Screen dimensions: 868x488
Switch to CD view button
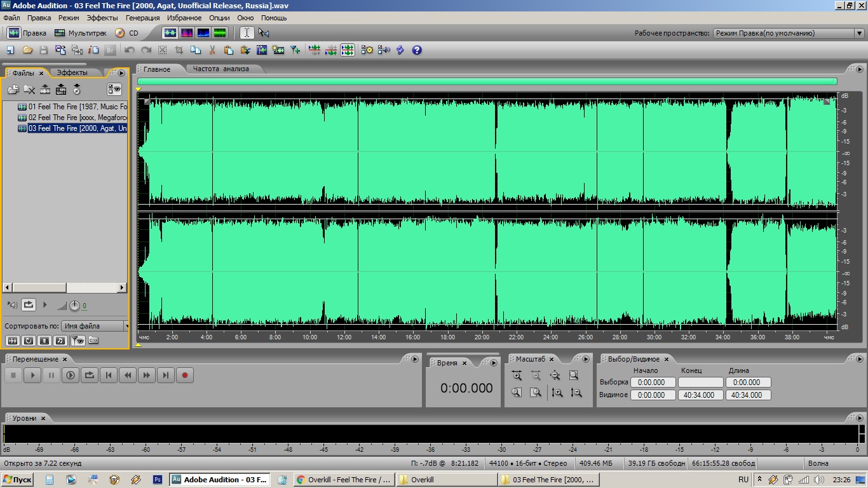(x=126, y=33)
